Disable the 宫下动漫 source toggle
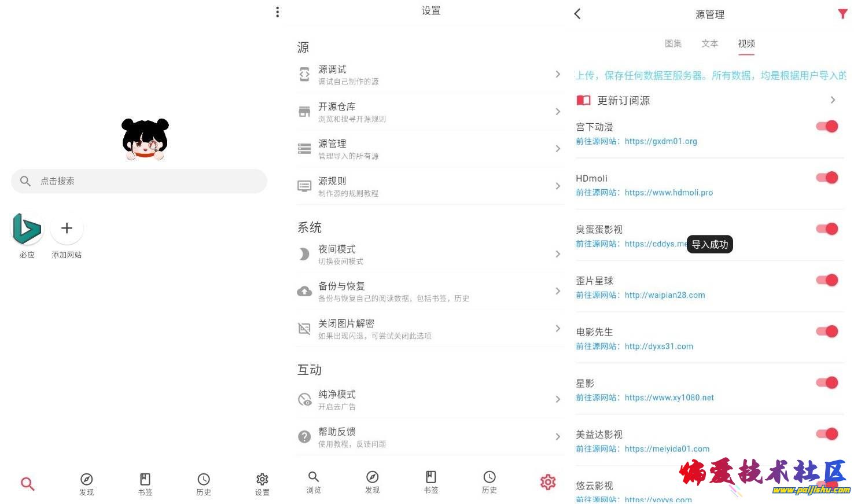This screenshot has width=854, height=504. point(827,127)
